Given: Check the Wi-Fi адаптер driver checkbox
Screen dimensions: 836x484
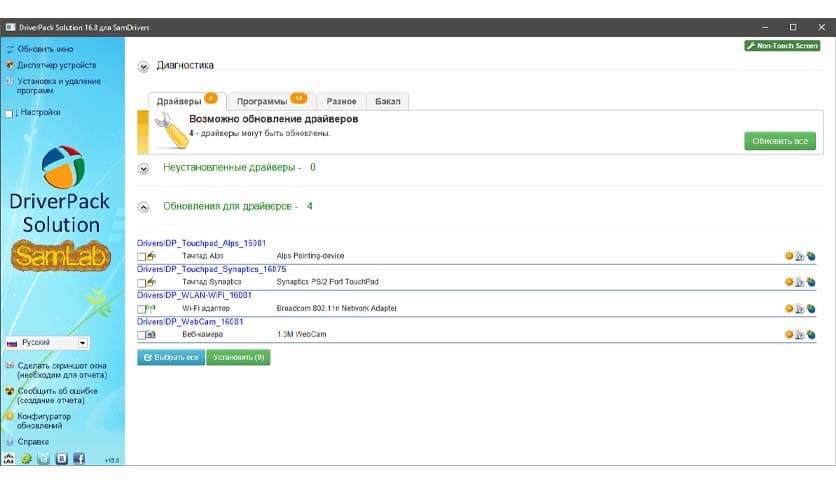Looking at the screenshot, I should click(142, 309).
